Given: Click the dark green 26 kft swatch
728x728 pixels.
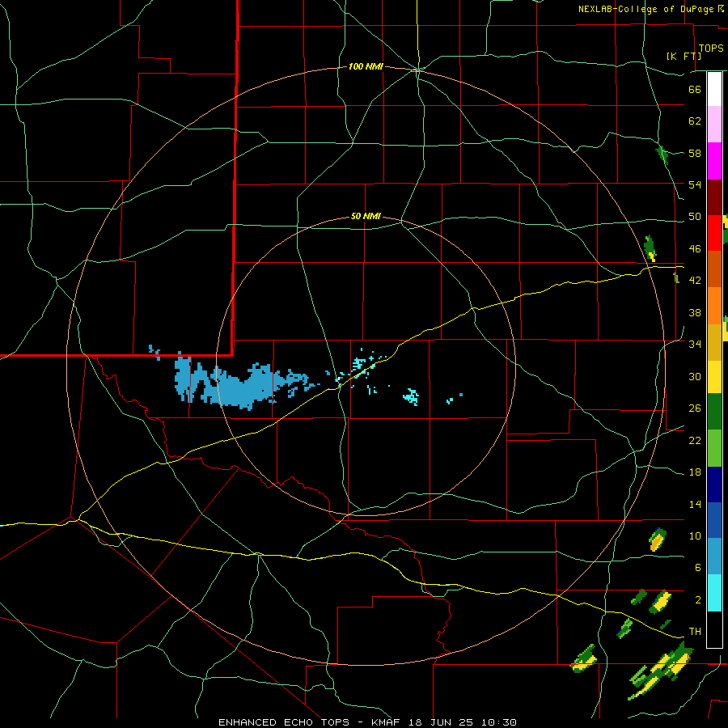Looking at the screenshot, I should 714,412.
